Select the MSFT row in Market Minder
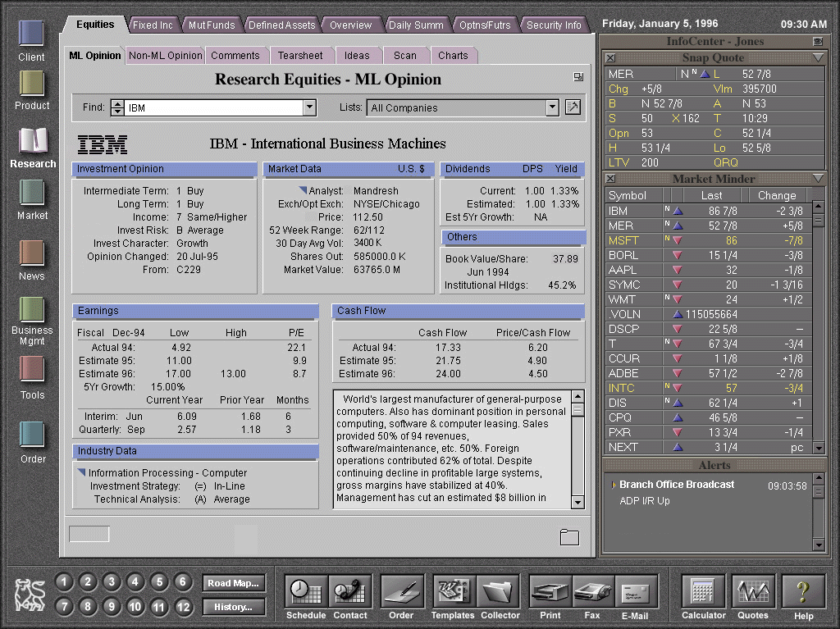The height and width of the screenshot is (629, 840). tap(709, 240)
